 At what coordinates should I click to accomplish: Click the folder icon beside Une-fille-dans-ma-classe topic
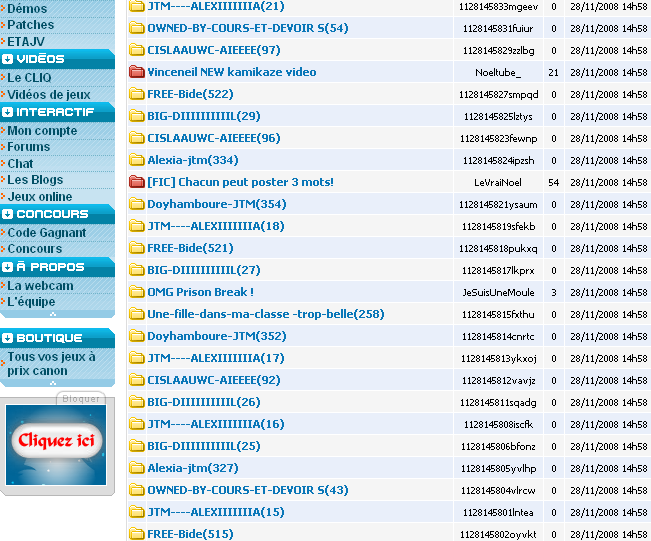coord(137,314)
